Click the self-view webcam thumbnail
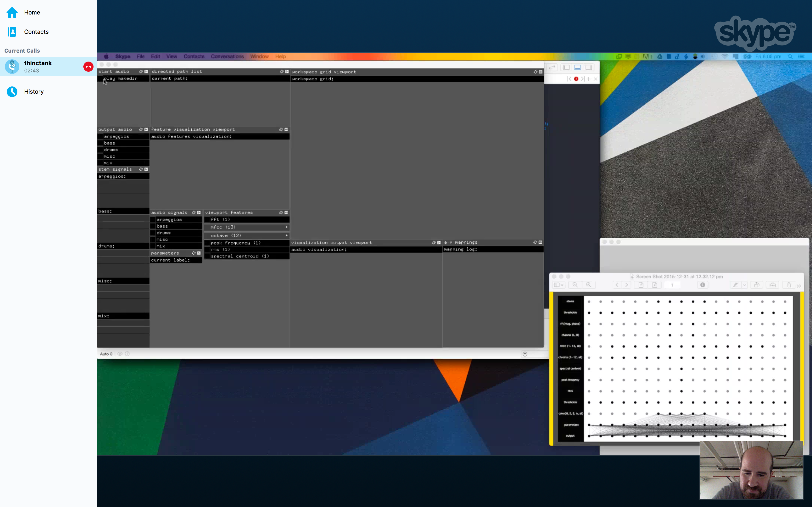812x507 pixels. (x=751, y=469)
